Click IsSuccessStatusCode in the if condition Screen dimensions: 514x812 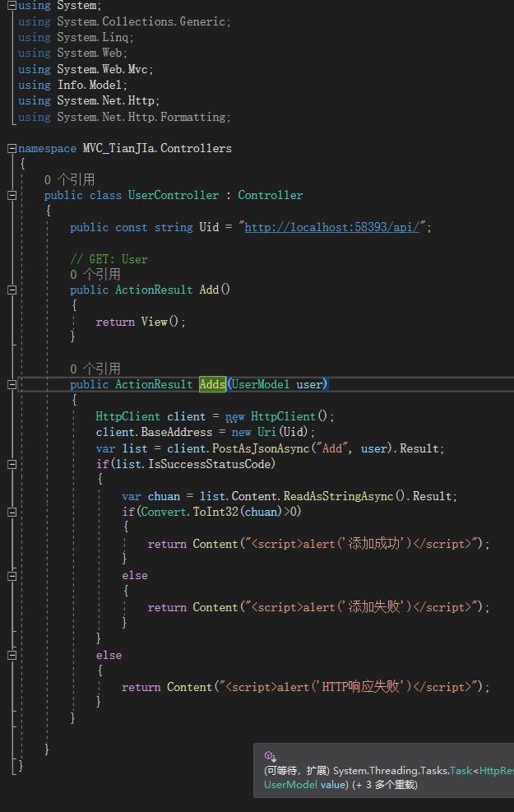click(x=209, y=464)
